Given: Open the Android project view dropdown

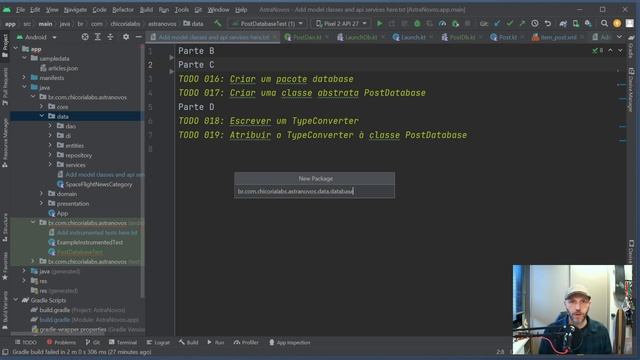Looking at the screenshot, I should (37, 37).
